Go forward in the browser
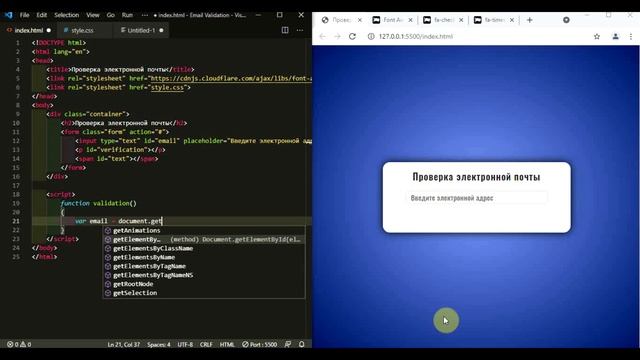 click(x=337, y=36)
